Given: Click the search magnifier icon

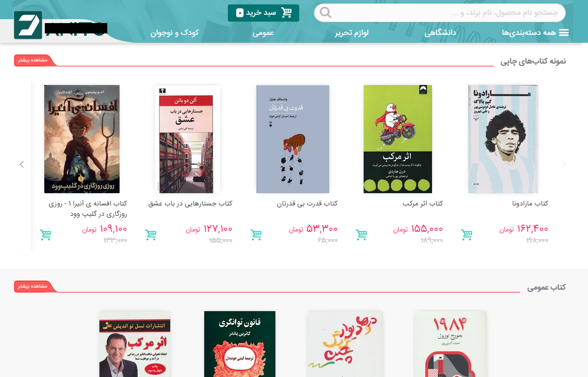Looking at the screenshot, I should point(325,13).
